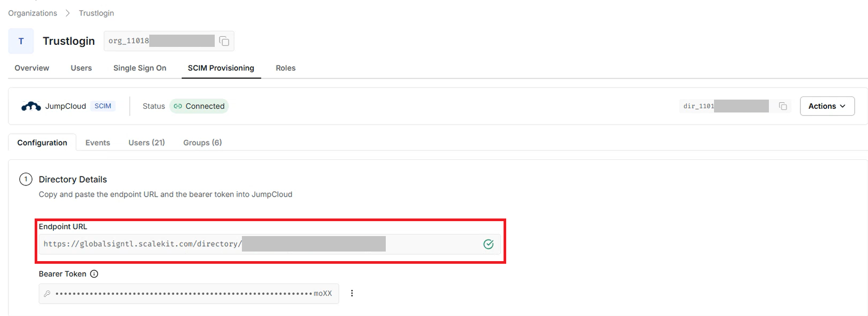
Task: Select the SCIM Provisioning tab
Action: [x=221, y=68]
